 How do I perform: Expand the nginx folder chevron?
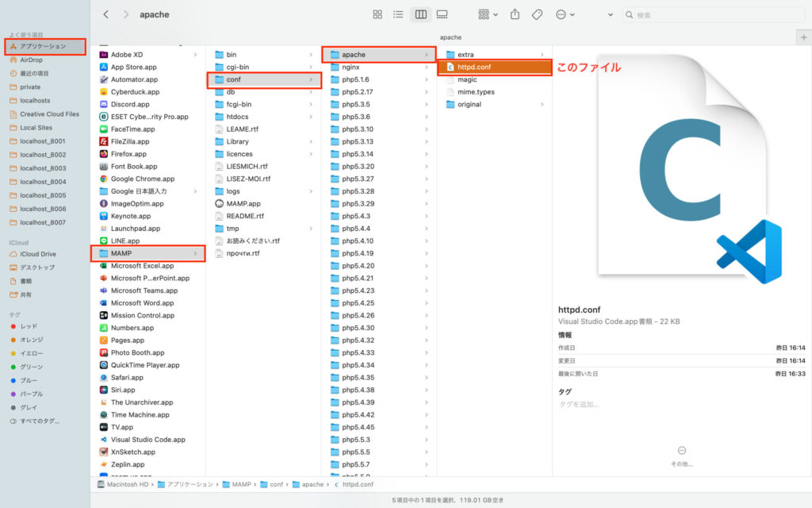(x=426, y=67)
